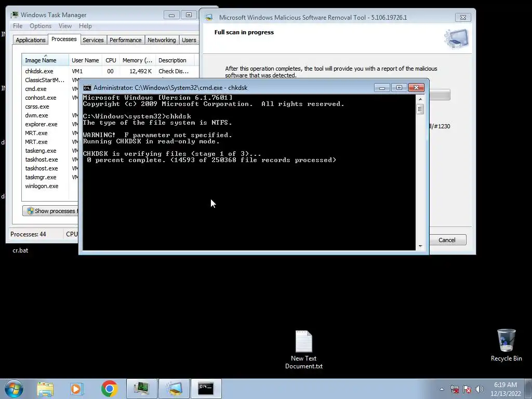Open the clock showing 6:19 AM

(x=506, y=389)
